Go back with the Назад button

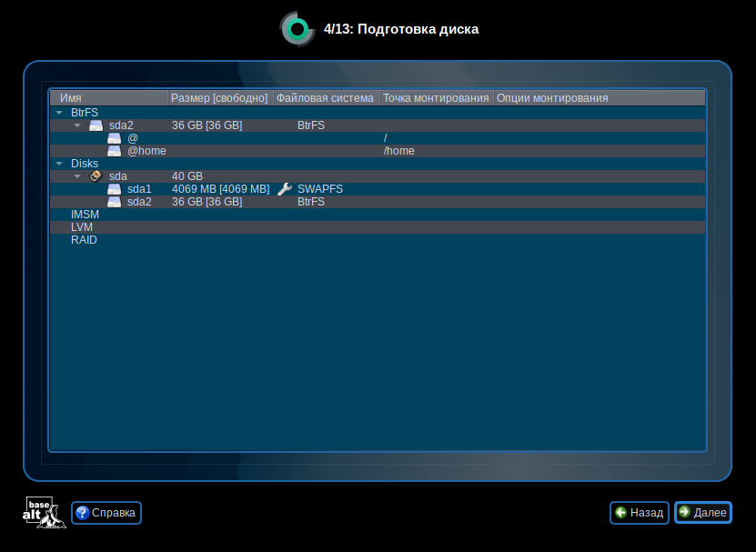[x=640, y=513]
